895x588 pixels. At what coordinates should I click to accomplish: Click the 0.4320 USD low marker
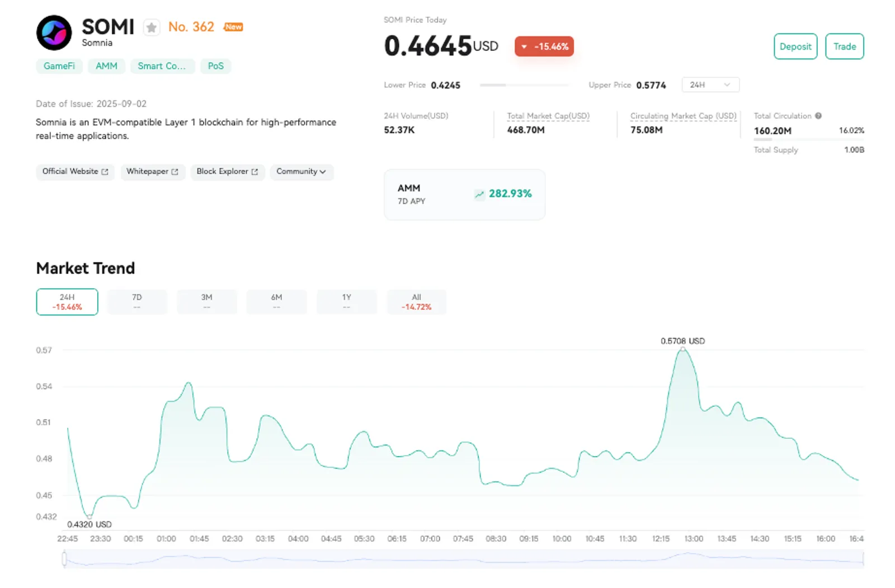click(89, 516)
